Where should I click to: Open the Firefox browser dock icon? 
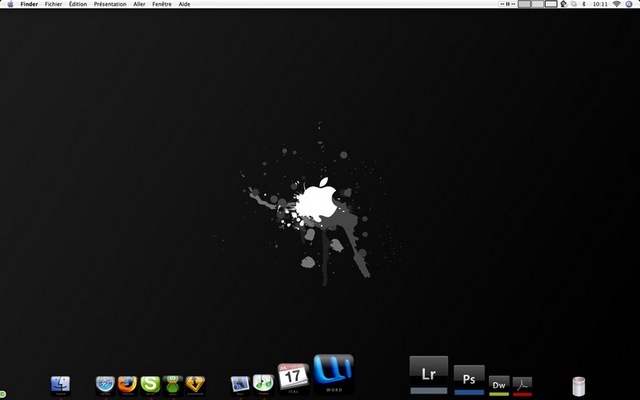tap(127, 384)
